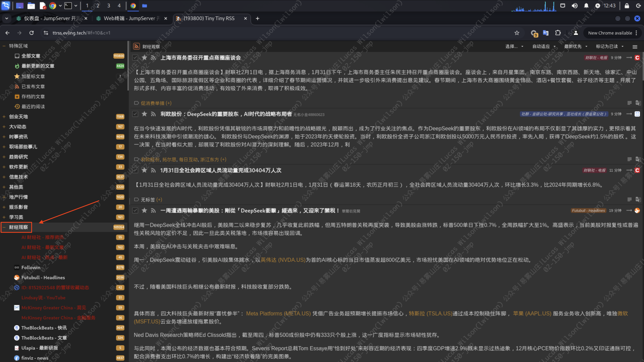The width and height of the screenshot is (644, 362).
Task: Click the 财联社 feed icon on the 上海市商务委 row
Action: tap(637, 58)
